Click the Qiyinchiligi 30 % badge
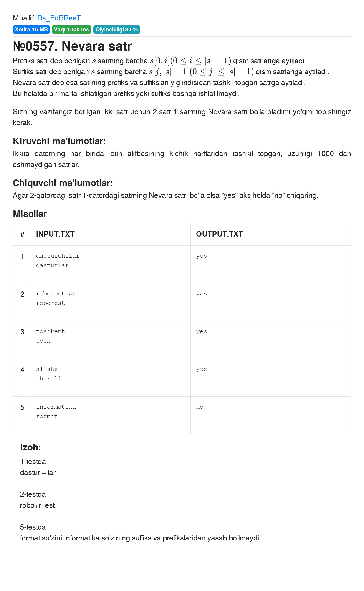The image size is (364, 591). pyautogui.click(x=116, y=30)
